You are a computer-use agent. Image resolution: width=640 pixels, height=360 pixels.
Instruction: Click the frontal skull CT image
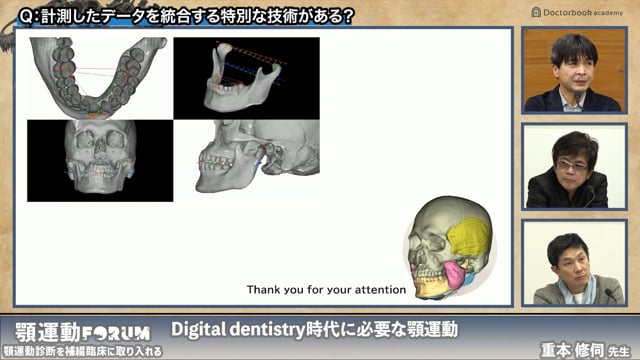[x=100, y=161]
